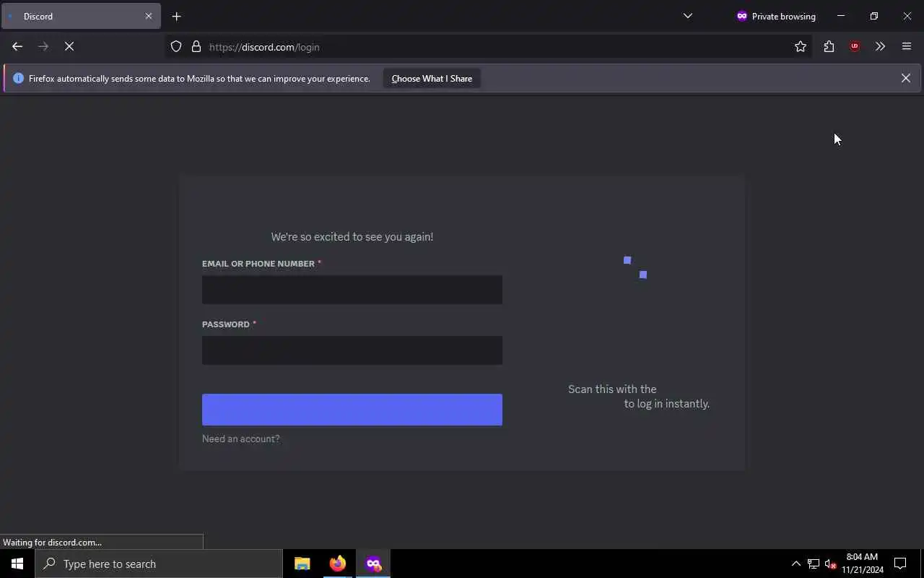The height and width of the screenshot is (578, 924).
Task: Go back to the previous page
Action: coord(17,46)
